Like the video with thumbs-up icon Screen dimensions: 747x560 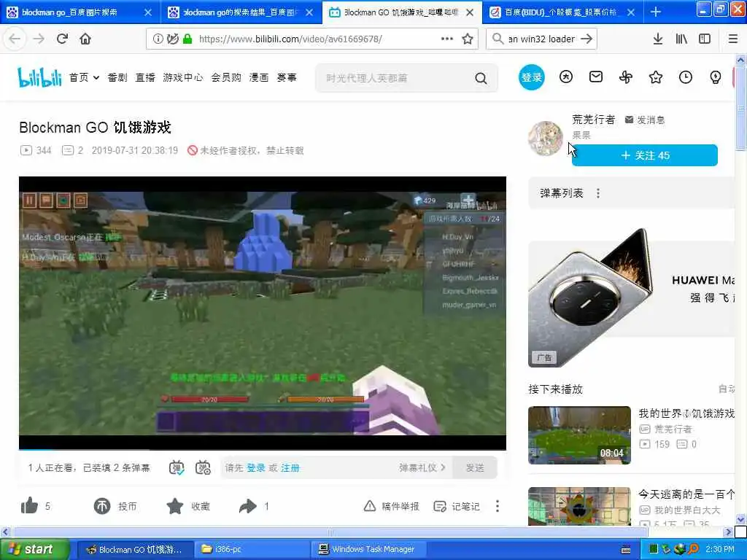29,506
